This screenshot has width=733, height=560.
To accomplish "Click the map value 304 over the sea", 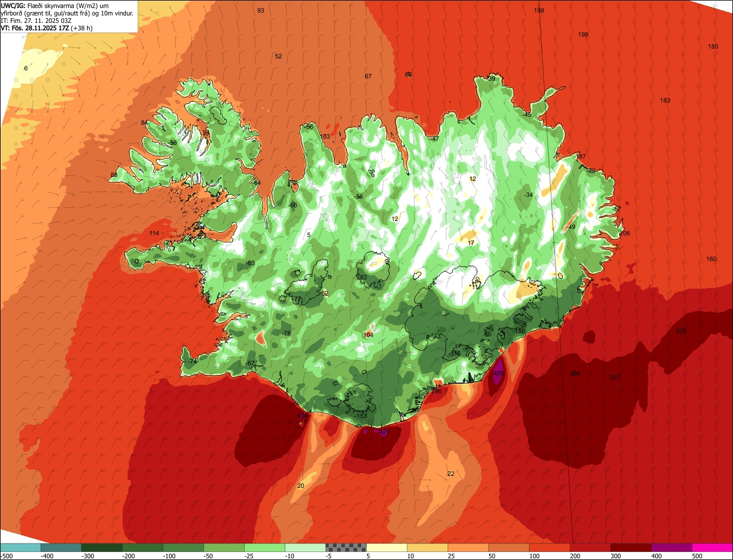I will 575,373.
